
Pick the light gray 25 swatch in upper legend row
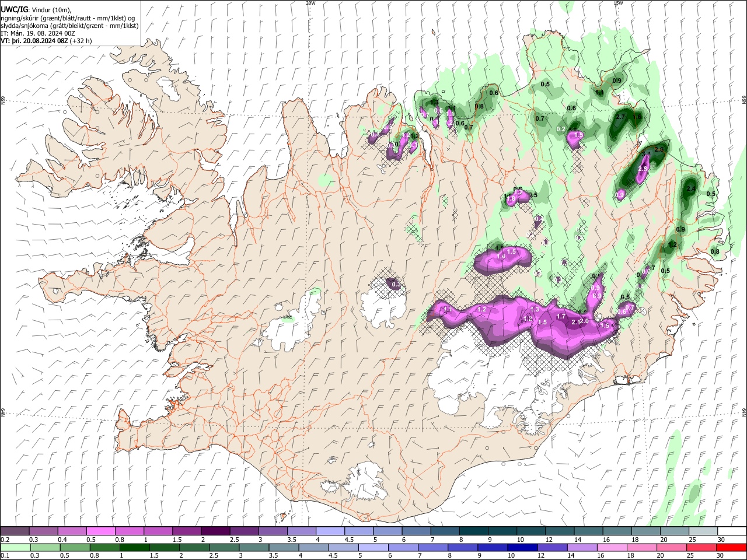(703, 531)
